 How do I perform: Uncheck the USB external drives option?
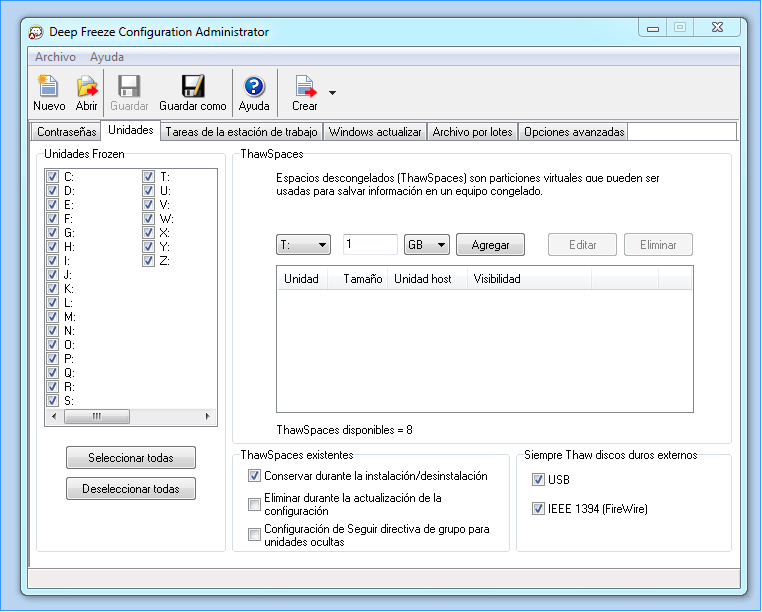[x=538, y=480]
